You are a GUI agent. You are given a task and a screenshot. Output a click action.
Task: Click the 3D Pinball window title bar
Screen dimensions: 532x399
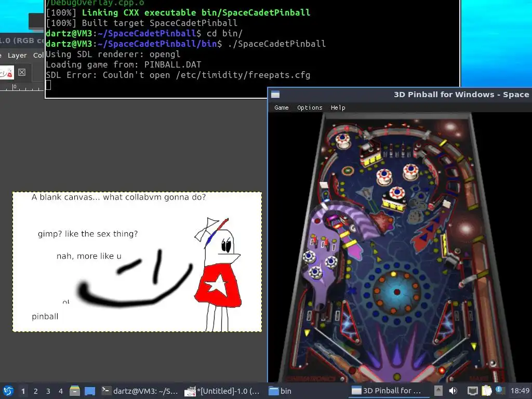tap(401, 95)
